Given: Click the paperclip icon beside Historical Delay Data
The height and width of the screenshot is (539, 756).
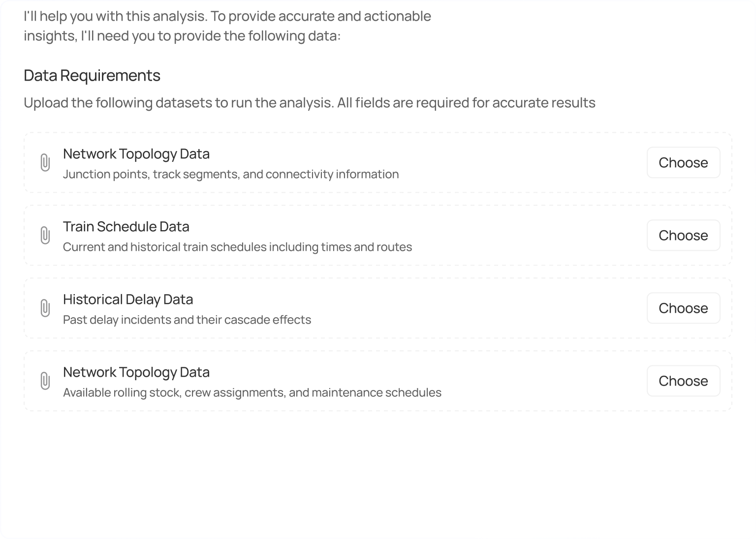Looking at the screenshot, I should click(x=46, y=308).
